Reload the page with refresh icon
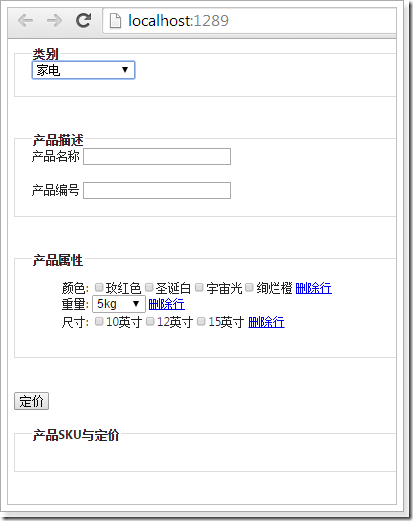 (83, 21)
